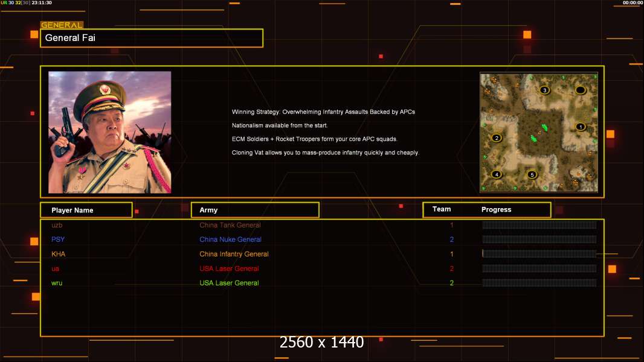644x362 pixels.
Task: Click General Fai's portrait image
Action: 109,132
